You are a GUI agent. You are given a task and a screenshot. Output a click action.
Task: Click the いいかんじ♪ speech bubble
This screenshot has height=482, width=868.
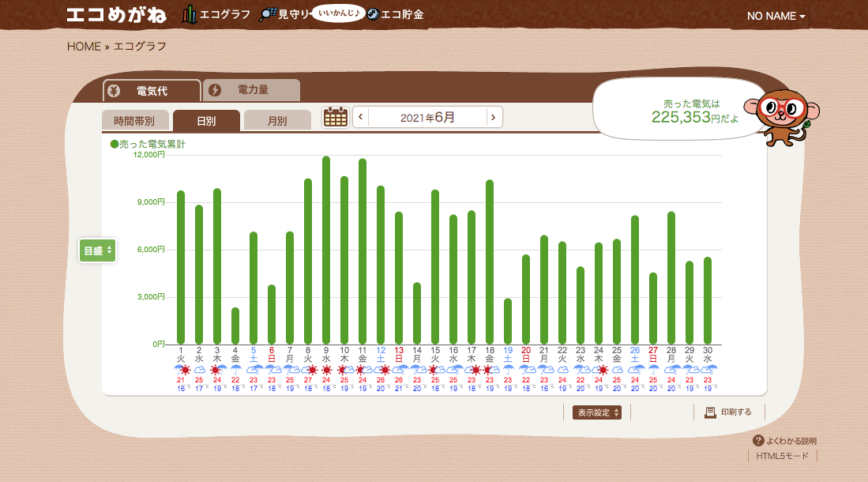click(x=339, y=13)
